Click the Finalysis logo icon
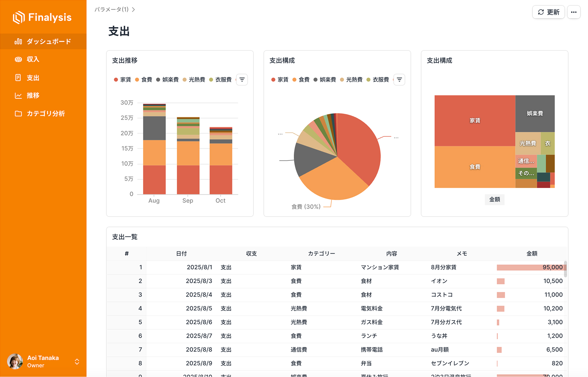Viewport: 588px width, 377px height. click(18, 17)
